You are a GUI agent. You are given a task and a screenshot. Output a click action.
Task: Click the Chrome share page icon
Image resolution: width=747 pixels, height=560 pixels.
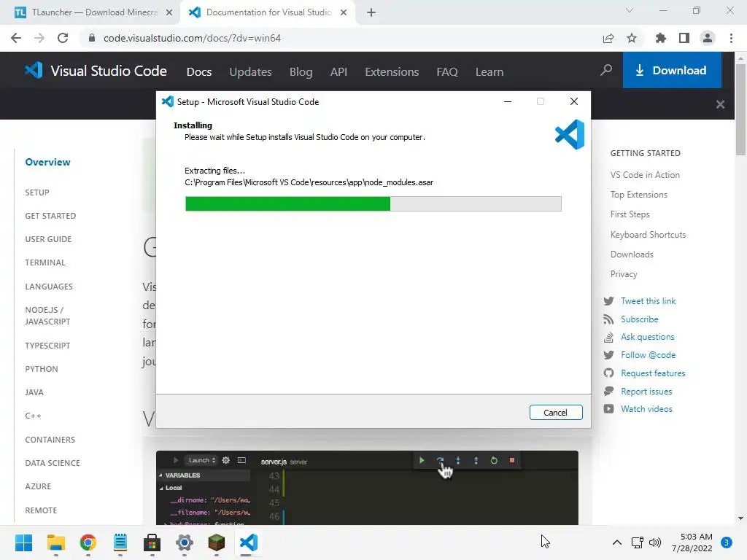[x=608, y=38]
